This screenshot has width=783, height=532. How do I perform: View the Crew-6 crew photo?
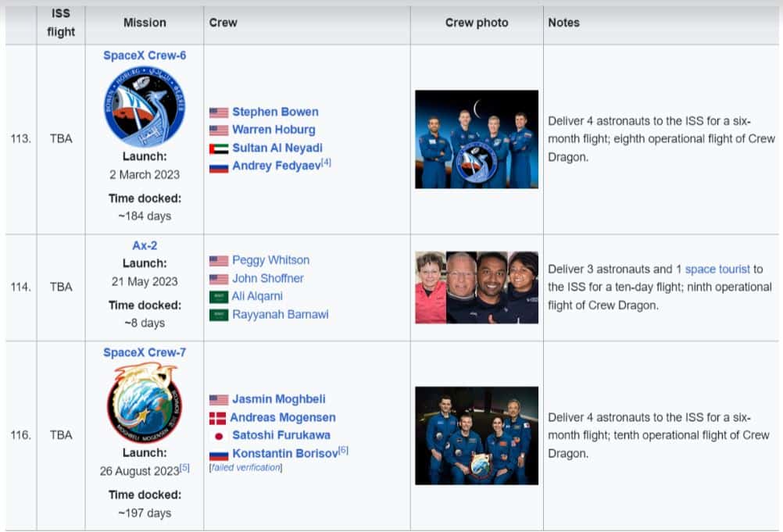[x=476, y=139]
